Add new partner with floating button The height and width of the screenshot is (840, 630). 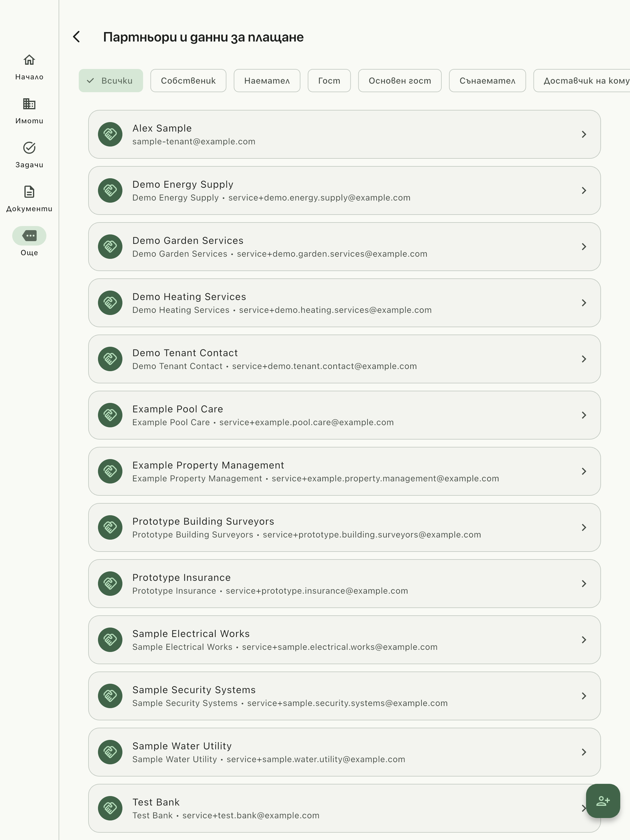click(x=603, y=801)
